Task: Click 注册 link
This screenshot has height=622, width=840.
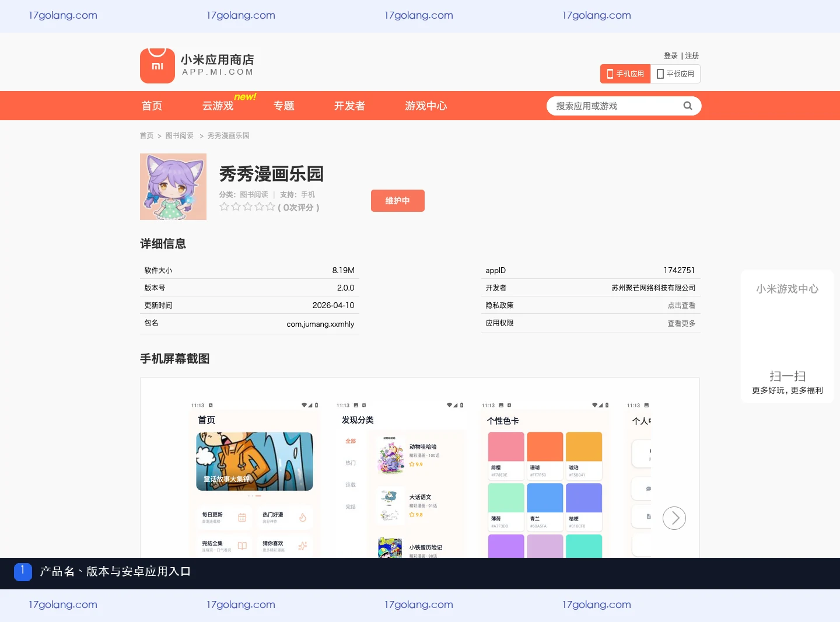Action: point(692,56)
